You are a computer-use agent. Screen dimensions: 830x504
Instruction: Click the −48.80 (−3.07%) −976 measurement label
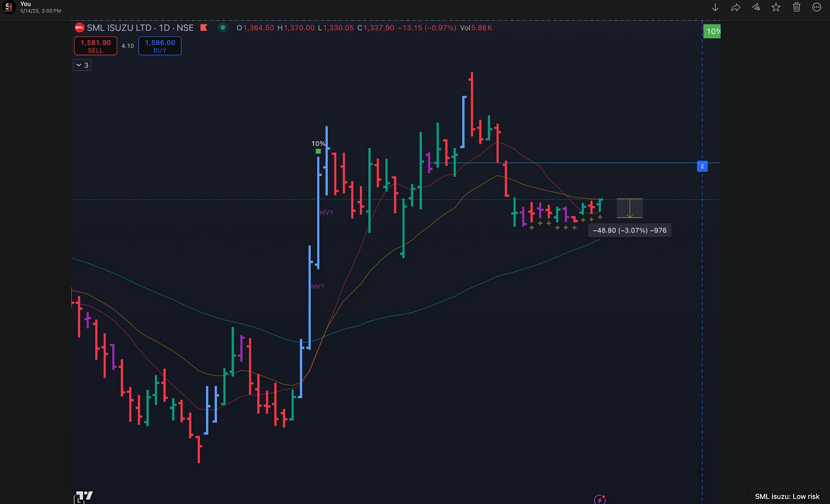click(x=630, y=231)
